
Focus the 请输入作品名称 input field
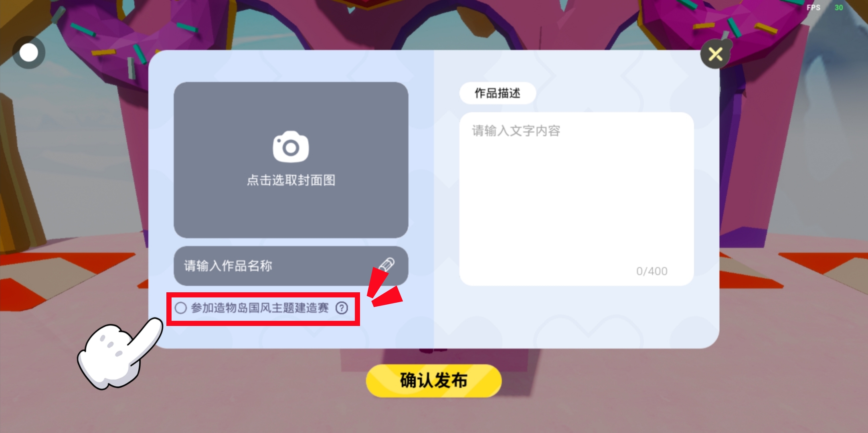tap(291, 266)
